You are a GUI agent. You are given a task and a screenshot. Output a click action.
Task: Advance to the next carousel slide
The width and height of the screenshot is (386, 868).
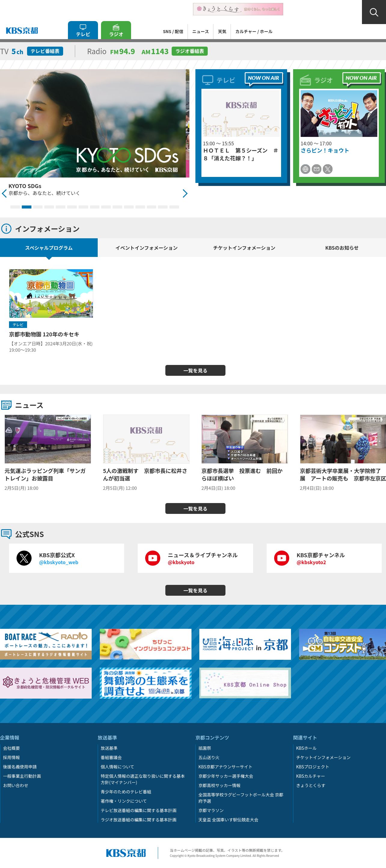(185, 193)
